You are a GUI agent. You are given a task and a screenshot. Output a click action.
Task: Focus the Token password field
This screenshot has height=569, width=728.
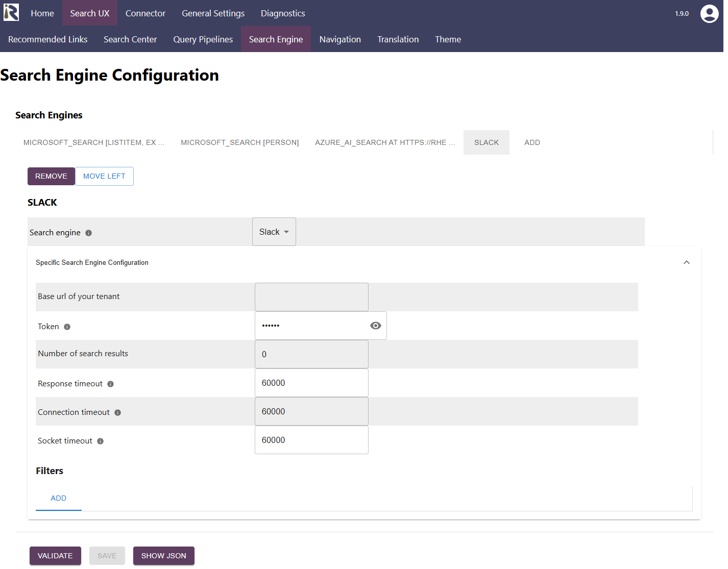(x=321, y=326)
